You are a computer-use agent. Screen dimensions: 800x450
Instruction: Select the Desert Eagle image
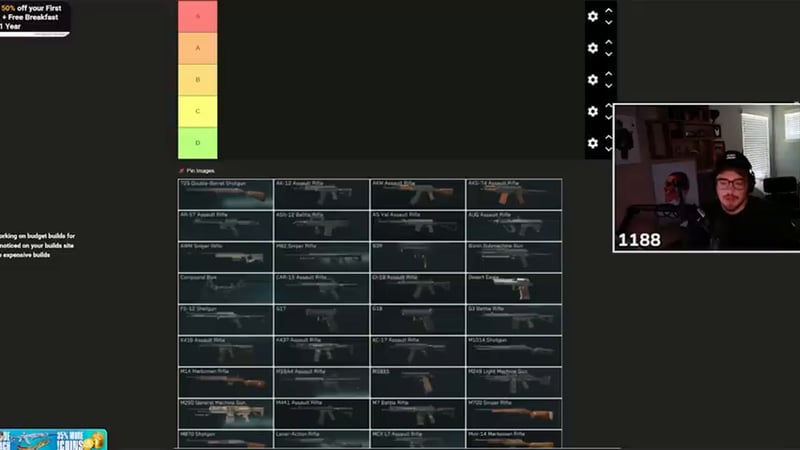(x=514, y=288)
